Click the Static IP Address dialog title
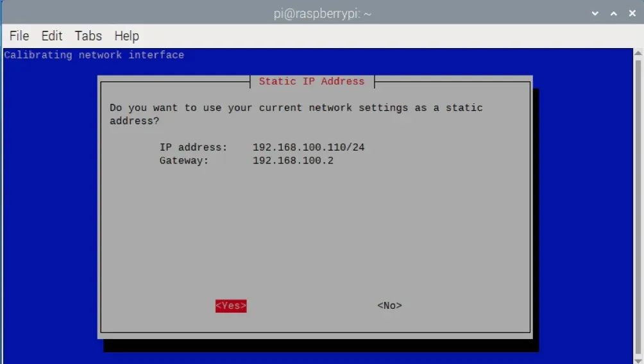 coord(311,81)
